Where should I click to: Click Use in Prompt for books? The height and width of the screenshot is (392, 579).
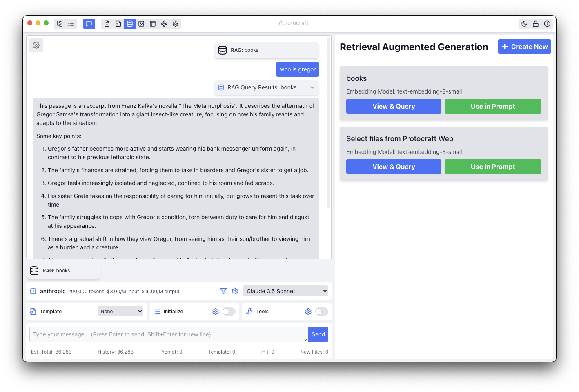click(x=493, y=106)
